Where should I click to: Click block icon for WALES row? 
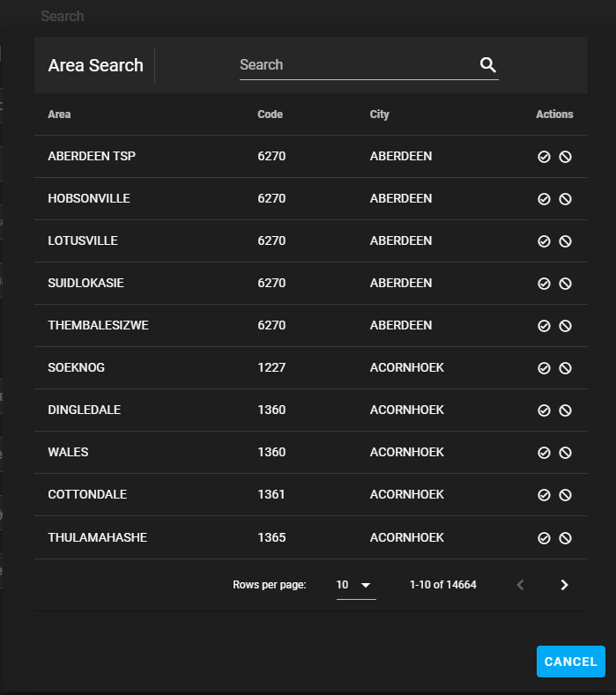click(x=566, y=453)
